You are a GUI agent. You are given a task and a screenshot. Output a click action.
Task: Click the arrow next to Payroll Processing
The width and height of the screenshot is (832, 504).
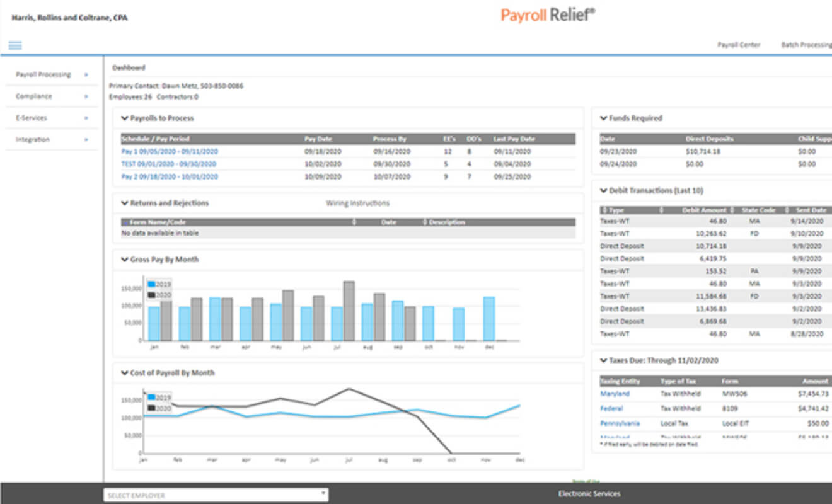pos(86,75)
